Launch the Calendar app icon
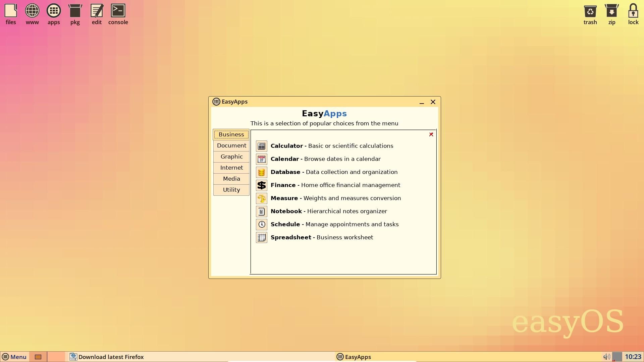The height and width of the screenshot is (362, 644). (261, 159)
